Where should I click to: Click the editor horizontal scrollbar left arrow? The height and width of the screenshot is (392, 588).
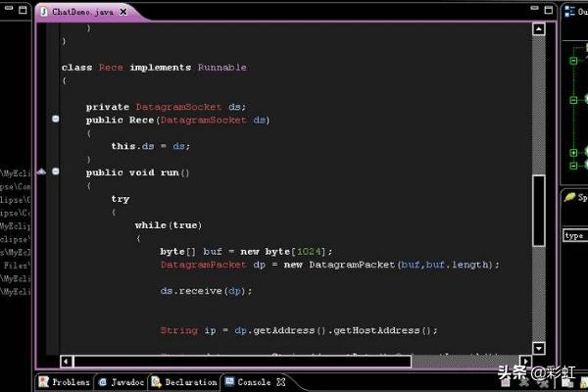[67, 361]
